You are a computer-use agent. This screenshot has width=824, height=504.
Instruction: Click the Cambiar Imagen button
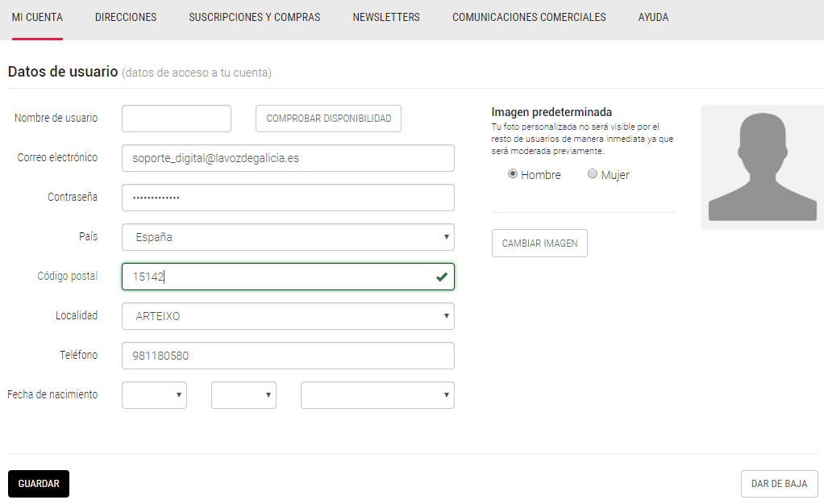539,244
